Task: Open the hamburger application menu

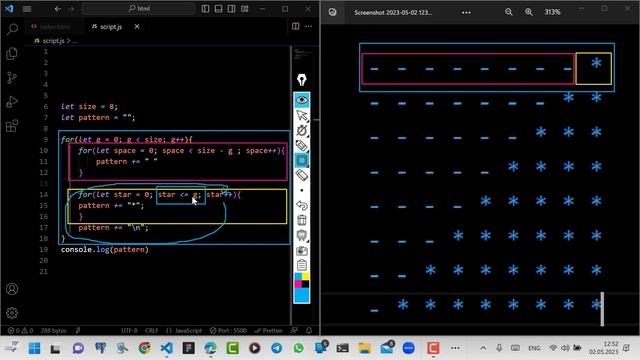Action: (27, 9)
